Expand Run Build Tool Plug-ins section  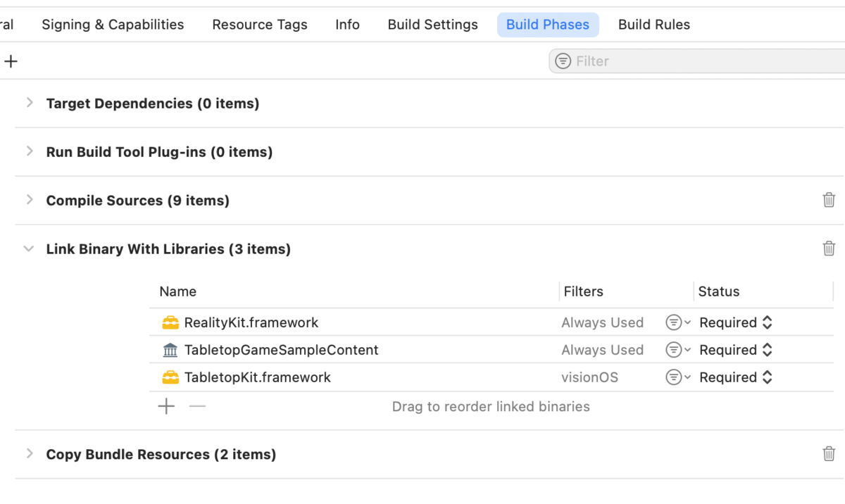pos(30,151)
